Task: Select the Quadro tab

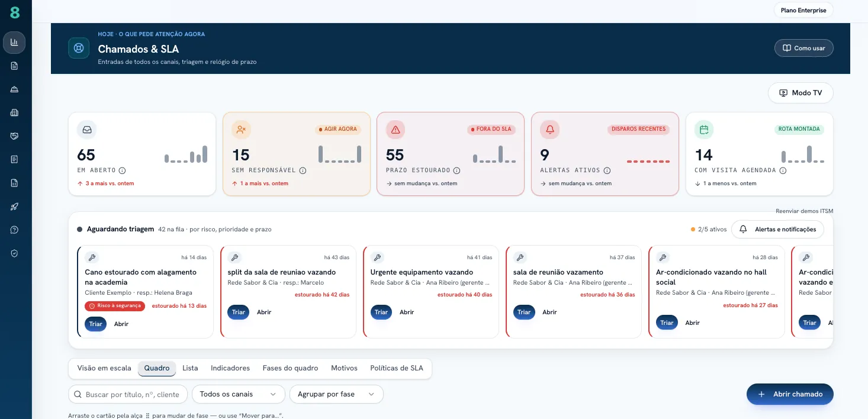Action: tap(157, 368)
